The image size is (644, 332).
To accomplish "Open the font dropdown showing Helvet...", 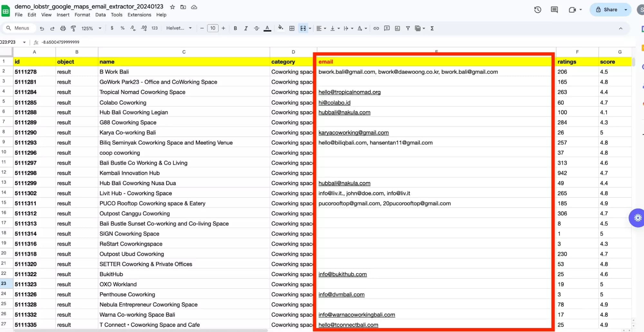I will pos(179,28).
